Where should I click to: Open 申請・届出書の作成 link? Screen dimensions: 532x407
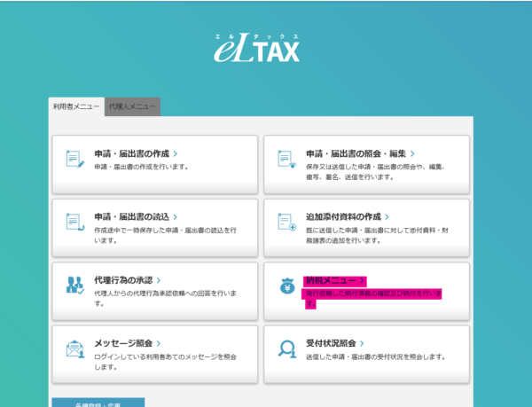(x=131, y=153)
